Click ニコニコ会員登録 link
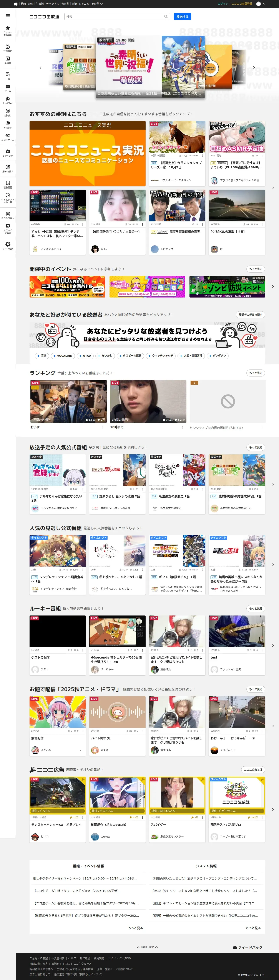Viewport: 279px width, 980px height. coord(242,4)
